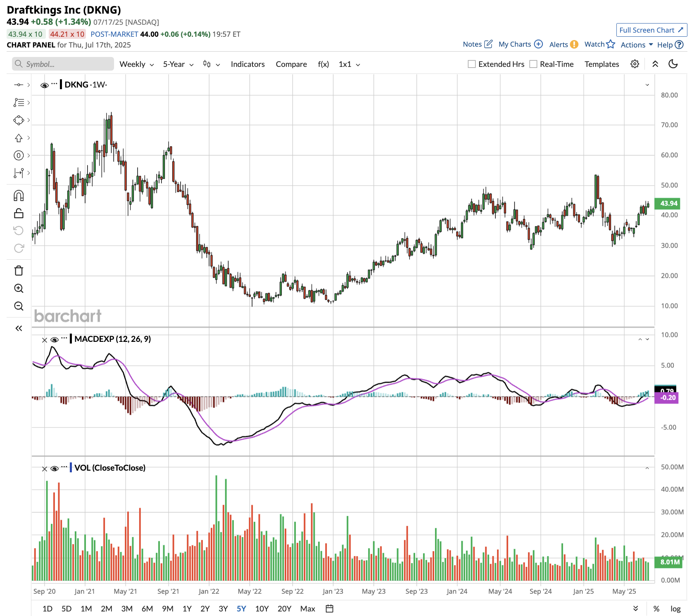Click the 43.94 current price label
The image size is (699, 616).
click(x=668, y=203)
